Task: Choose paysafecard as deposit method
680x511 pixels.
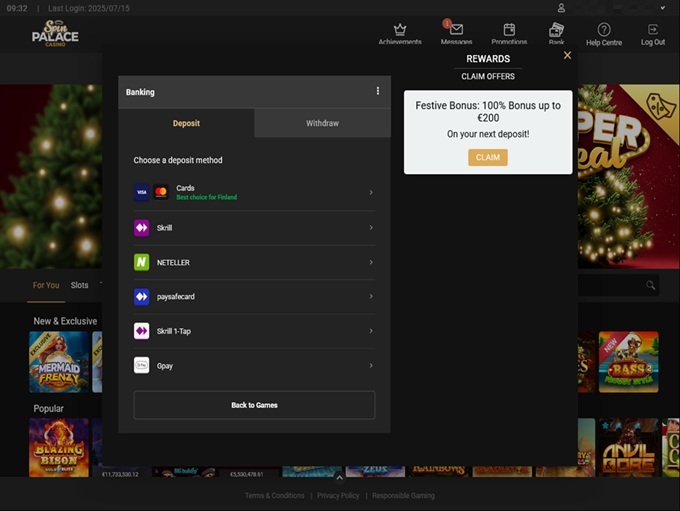Action: 254,297
